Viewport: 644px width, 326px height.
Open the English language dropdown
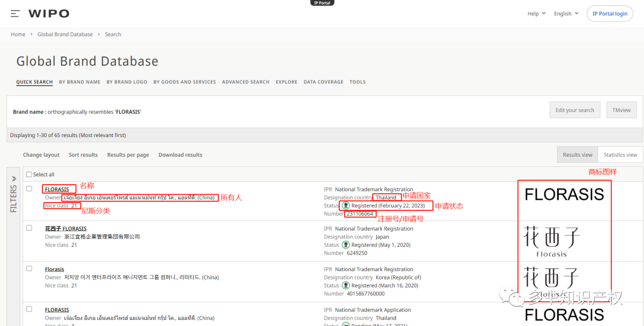[x=565, y=14]
